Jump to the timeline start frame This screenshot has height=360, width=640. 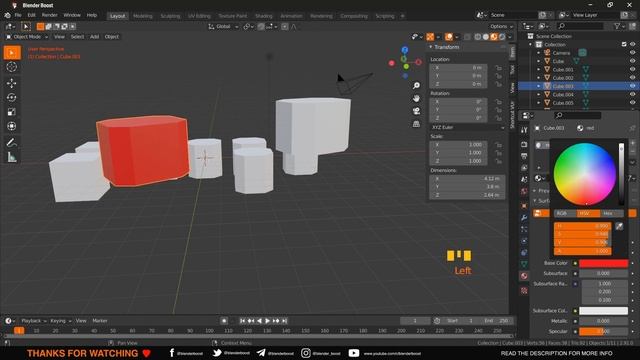[242, 321]
